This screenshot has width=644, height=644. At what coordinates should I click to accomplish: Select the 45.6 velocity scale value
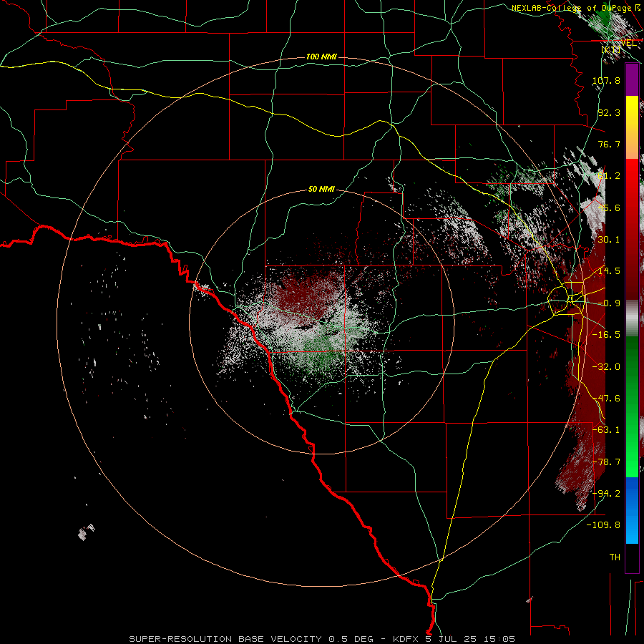609,208
